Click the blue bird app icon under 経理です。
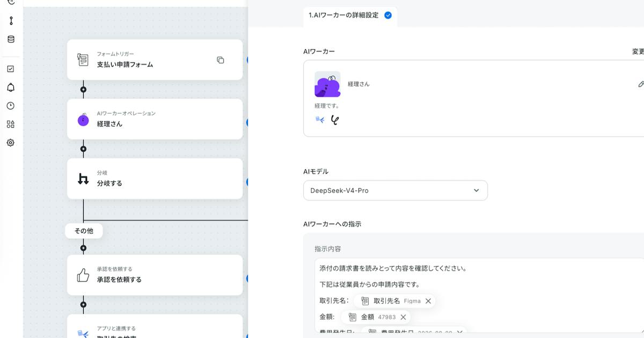The image size is (644, 338). (x=320, y=120)
